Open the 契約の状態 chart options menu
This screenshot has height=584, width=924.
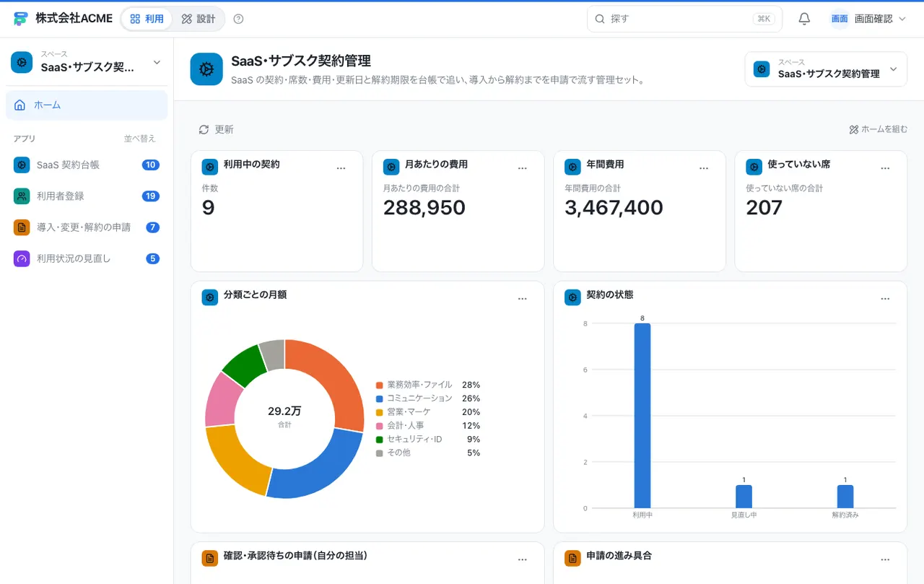click(885, 299)
